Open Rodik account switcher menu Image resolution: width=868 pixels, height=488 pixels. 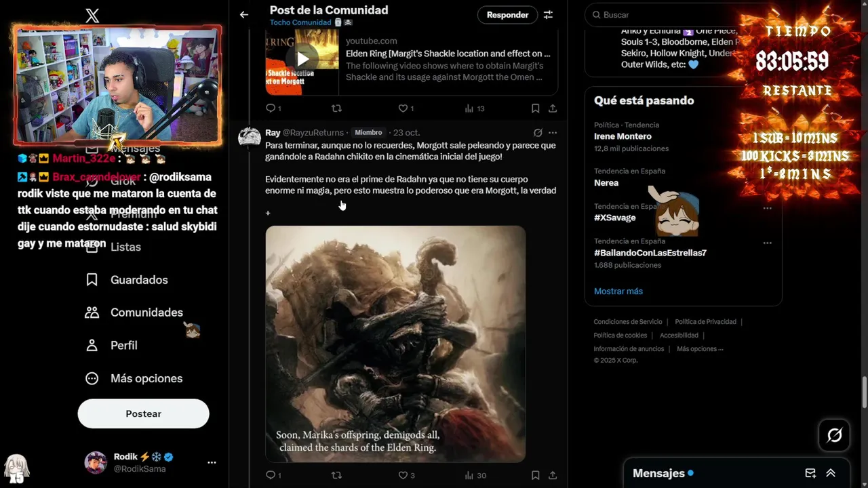[x=151, y=462]
